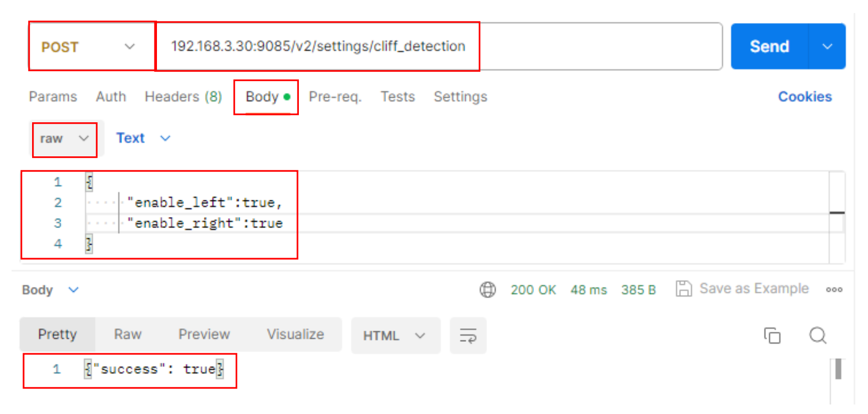
Task: Switch to the Tests tab
Action: (397, 97)
